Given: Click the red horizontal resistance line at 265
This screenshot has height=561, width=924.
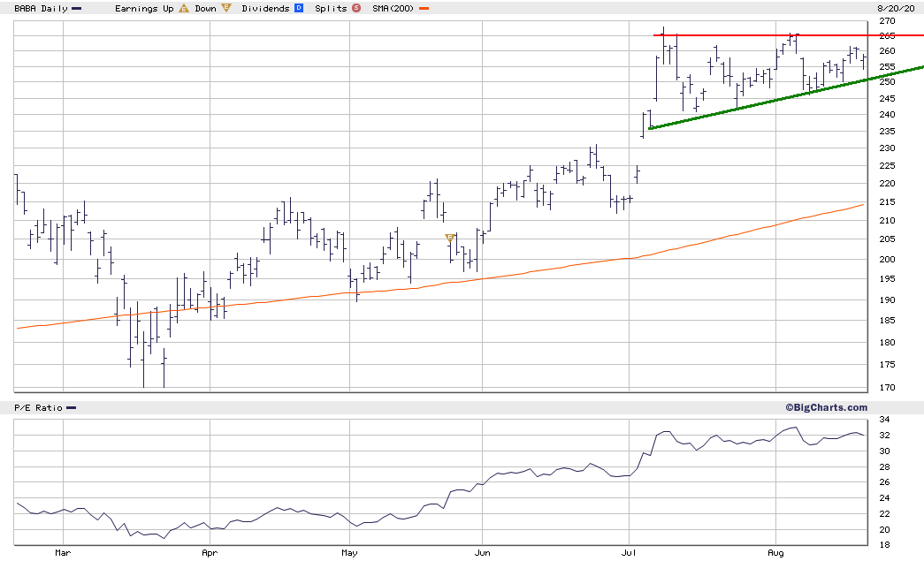Looking at the screenshot, I should 789,35.
